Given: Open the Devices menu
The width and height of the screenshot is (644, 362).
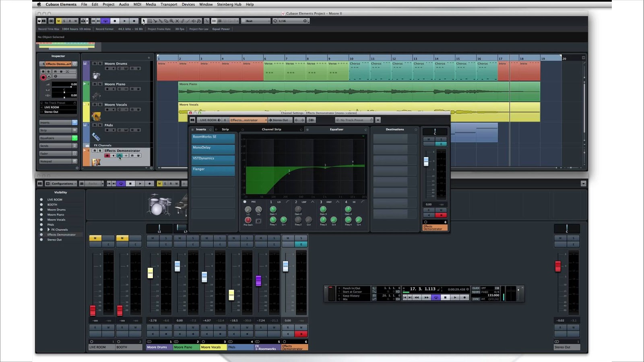Looking at the screenshot, I should [x=188, y=4].
